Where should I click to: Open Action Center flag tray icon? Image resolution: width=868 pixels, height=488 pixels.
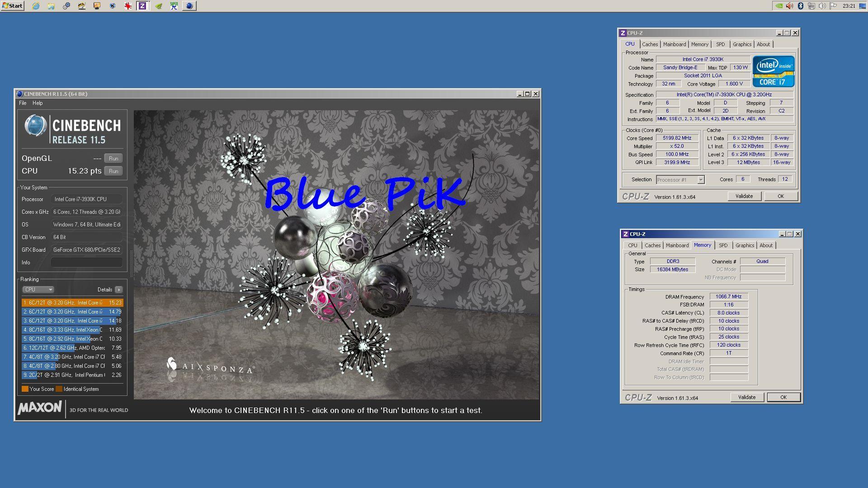point(833,6)
